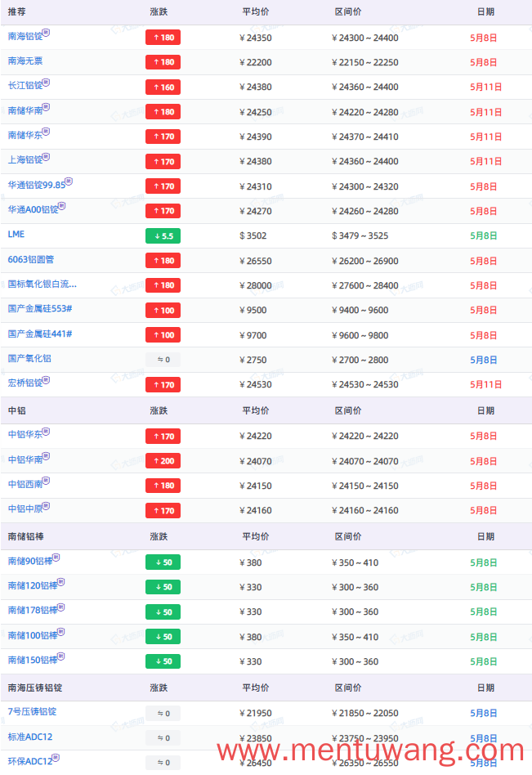Click the round badge icon beside 上海铝锭
This screenshot has width=532, height=775.
coord(46,157)
